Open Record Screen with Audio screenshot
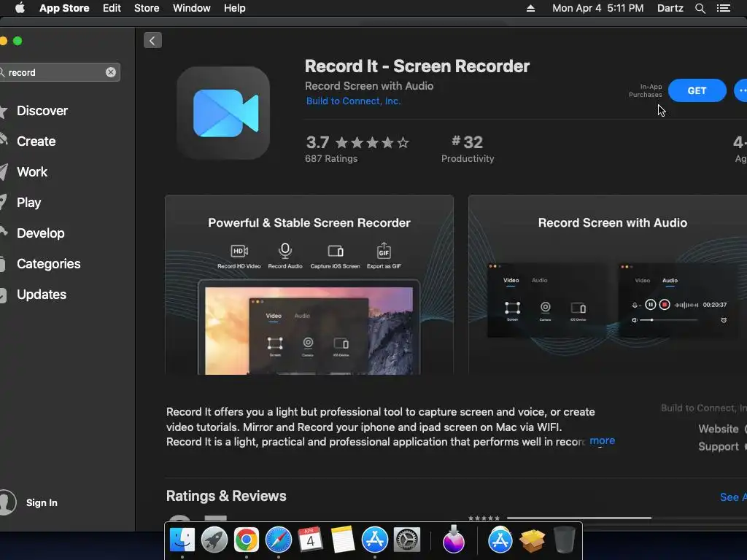The height and width of the screenshot is (560, 747). 608,285
